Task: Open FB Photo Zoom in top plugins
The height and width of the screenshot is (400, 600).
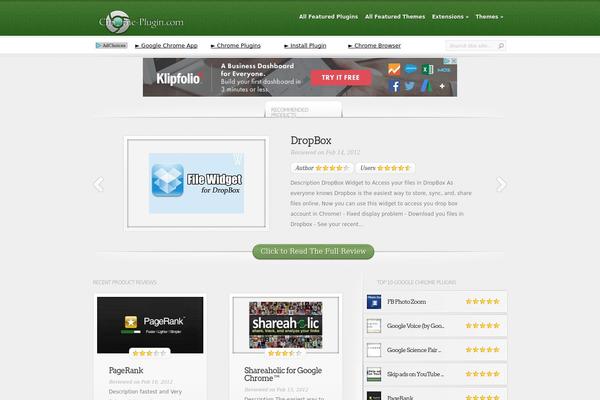Action: (x=406, y=302)
